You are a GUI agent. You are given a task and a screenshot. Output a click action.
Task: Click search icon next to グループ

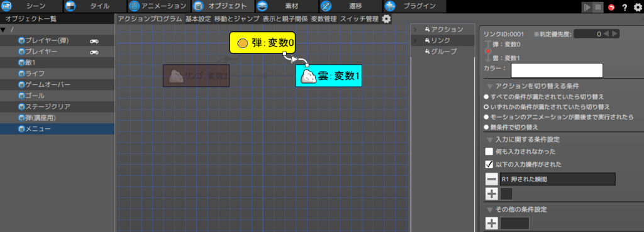[x=428, y=52]
